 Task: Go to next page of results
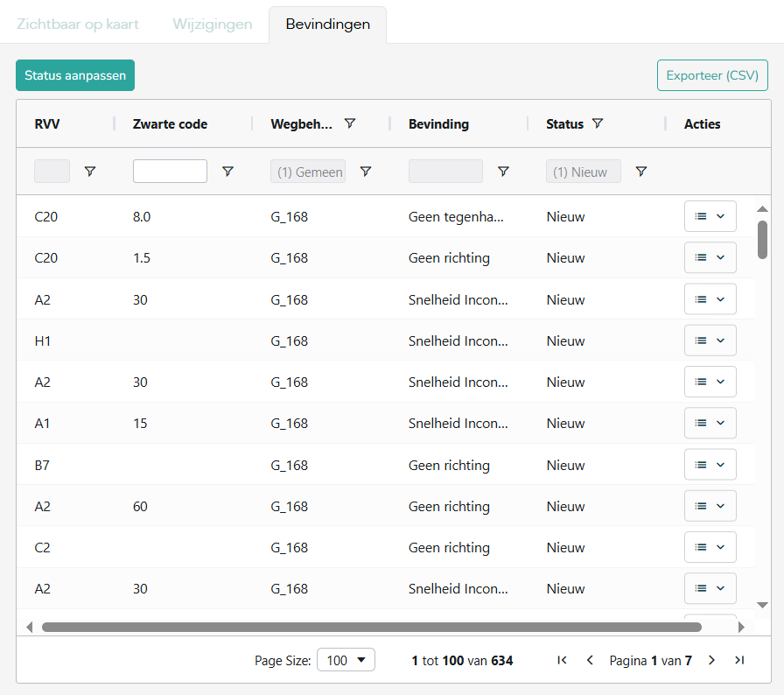[711, 660]
